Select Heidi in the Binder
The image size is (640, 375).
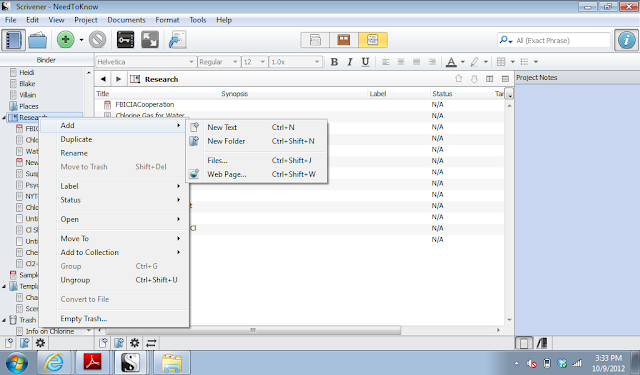click(x=27, y=73)
